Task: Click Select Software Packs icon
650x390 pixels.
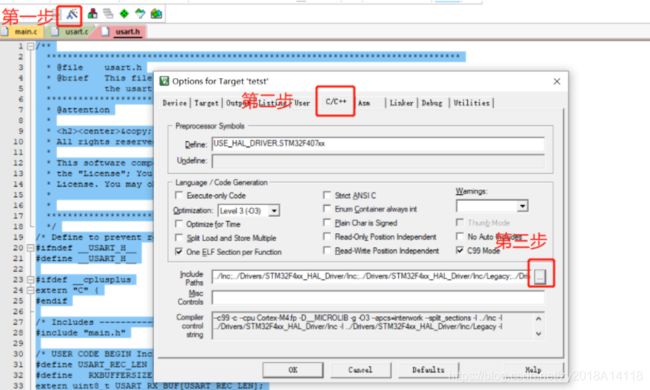Action: (140, 14)
